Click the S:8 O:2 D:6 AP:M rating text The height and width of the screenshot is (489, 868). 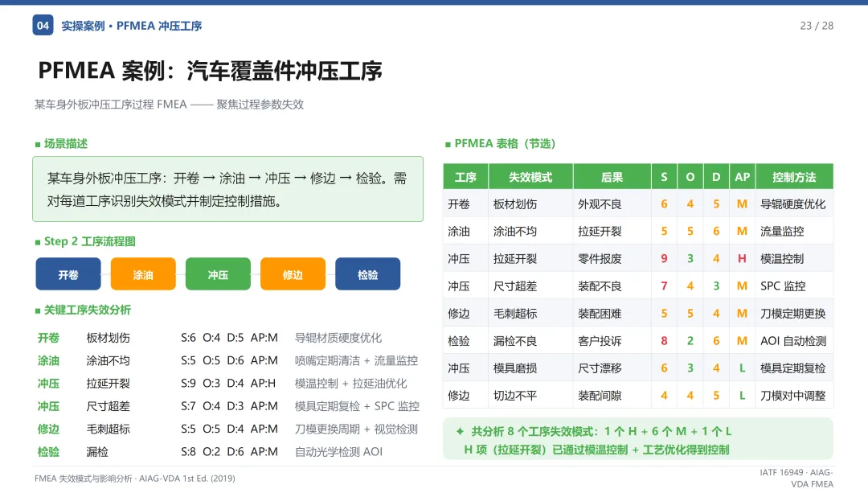229,452
